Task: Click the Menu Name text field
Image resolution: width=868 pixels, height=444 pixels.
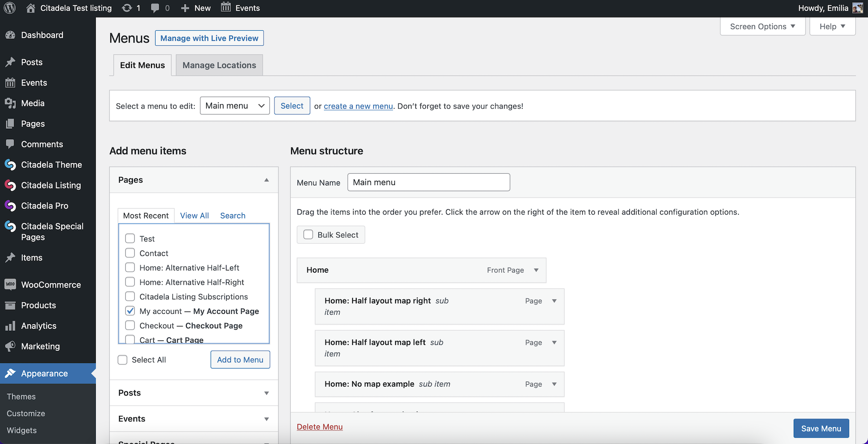Action: tap(428, 182)
